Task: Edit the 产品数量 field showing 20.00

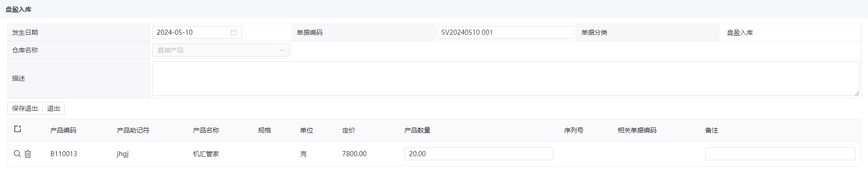Action: 478,154
